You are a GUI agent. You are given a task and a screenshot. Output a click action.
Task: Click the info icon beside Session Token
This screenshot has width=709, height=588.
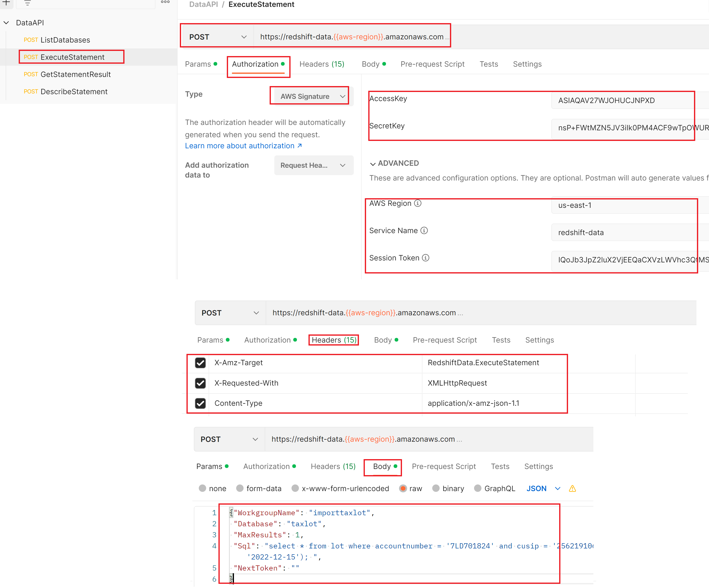click(426, 258)
